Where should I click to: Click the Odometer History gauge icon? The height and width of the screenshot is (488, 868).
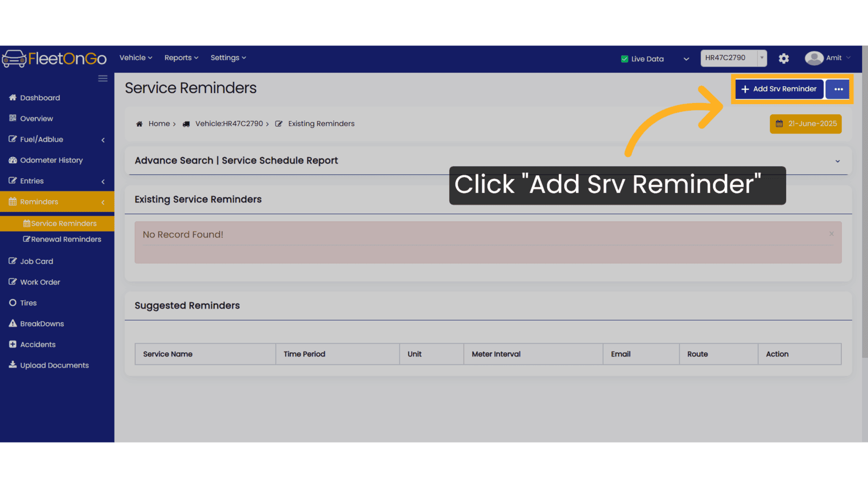pyautogui.click(x=12, y=160)
